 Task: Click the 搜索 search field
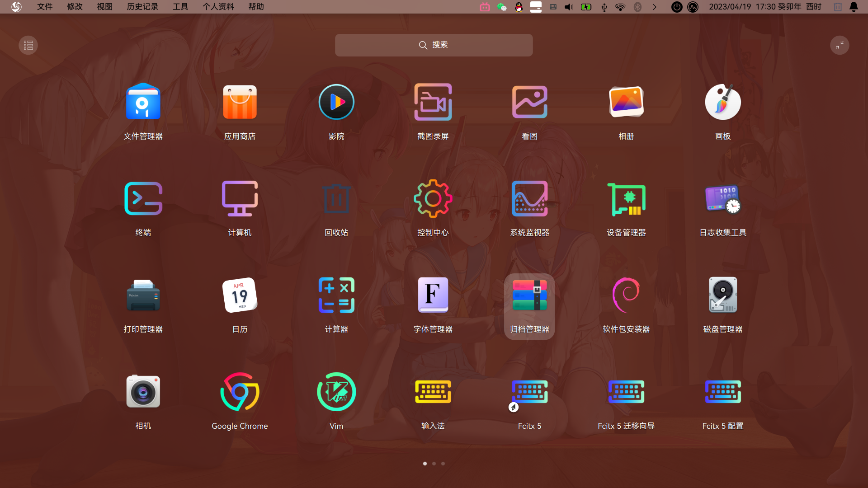pos(434,45)
